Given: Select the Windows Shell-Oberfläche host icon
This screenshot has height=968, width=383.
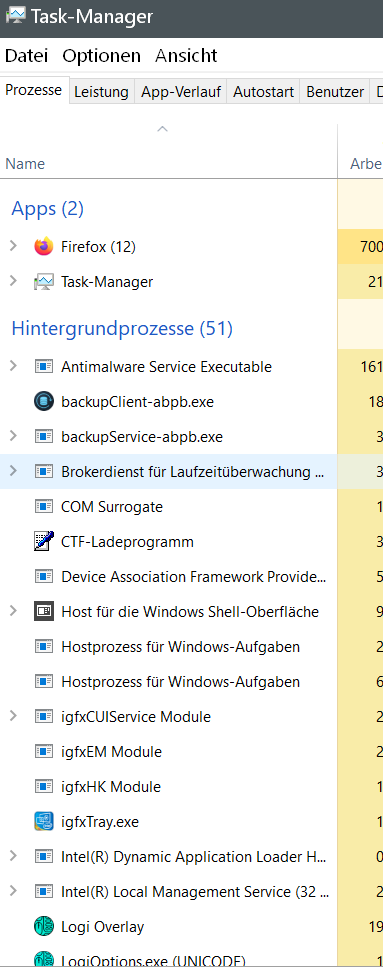Looking at the screenshot, I should coord(44,612).
